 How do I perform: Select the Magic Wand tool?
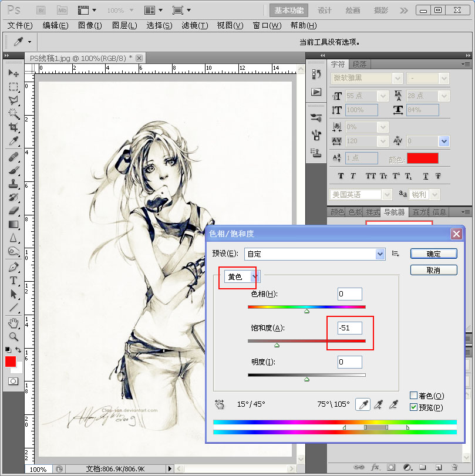click(14, 114)
